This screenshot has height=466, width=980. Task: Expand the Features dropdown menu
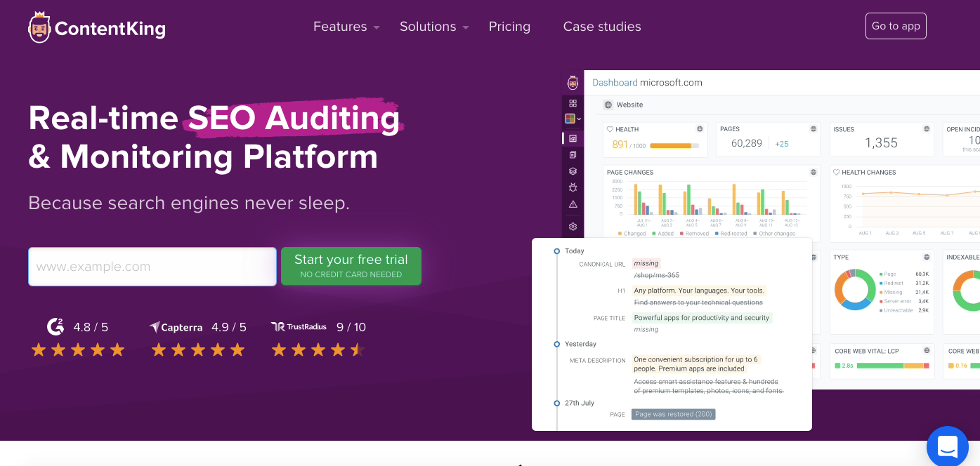pyautogui.click(x=346, y=27)
